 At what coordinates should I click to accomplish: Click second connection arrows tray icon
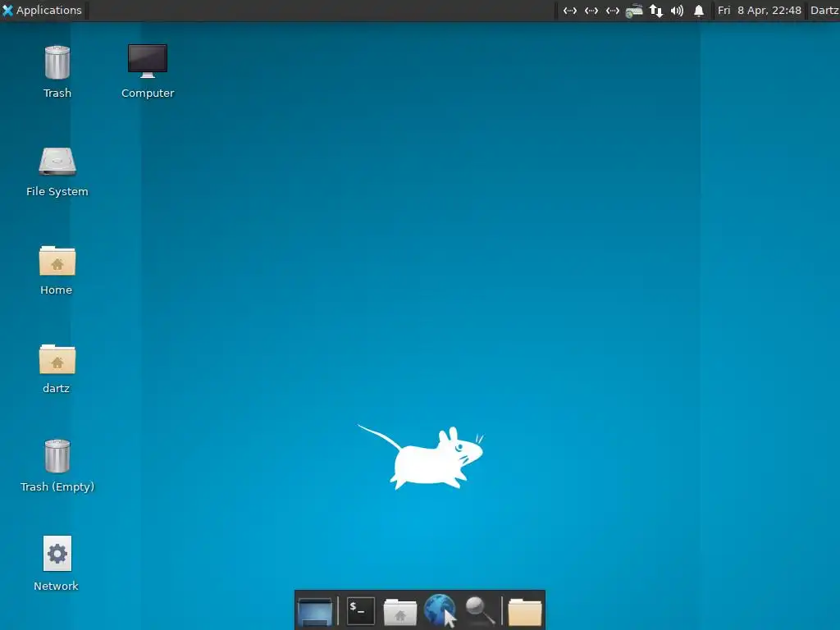(x=591, y=11)
